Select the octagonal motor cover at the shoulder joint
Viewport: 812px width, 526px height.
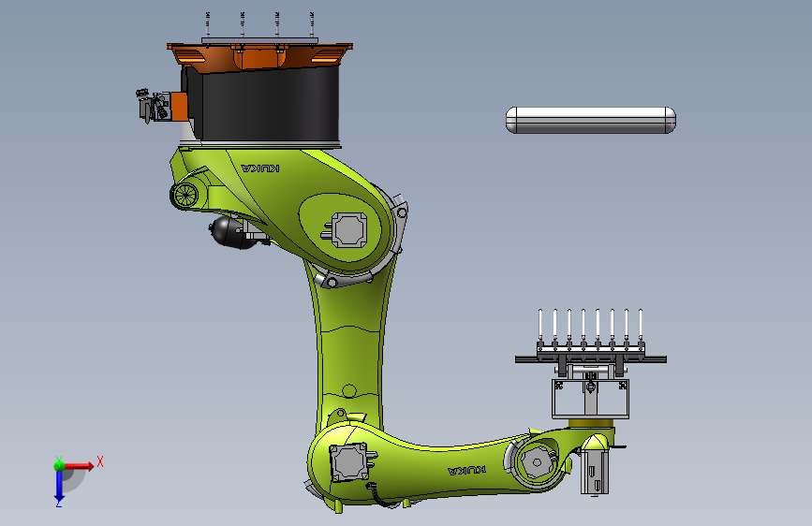(349, 230)
